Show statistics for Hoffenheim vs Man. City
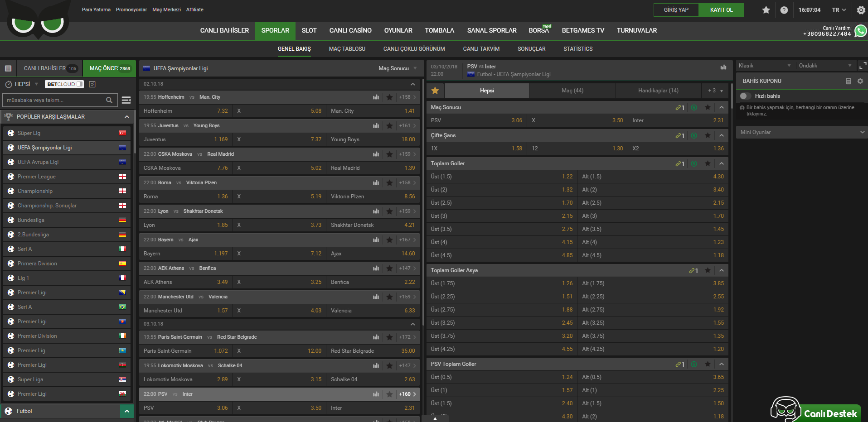The width and height of the screenshot is (868, 422). coord(376,97)
